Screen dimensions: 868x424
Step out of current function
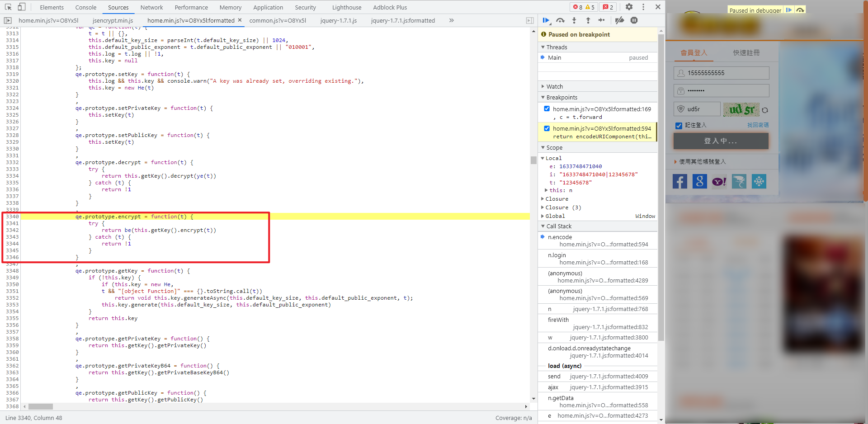588,20
